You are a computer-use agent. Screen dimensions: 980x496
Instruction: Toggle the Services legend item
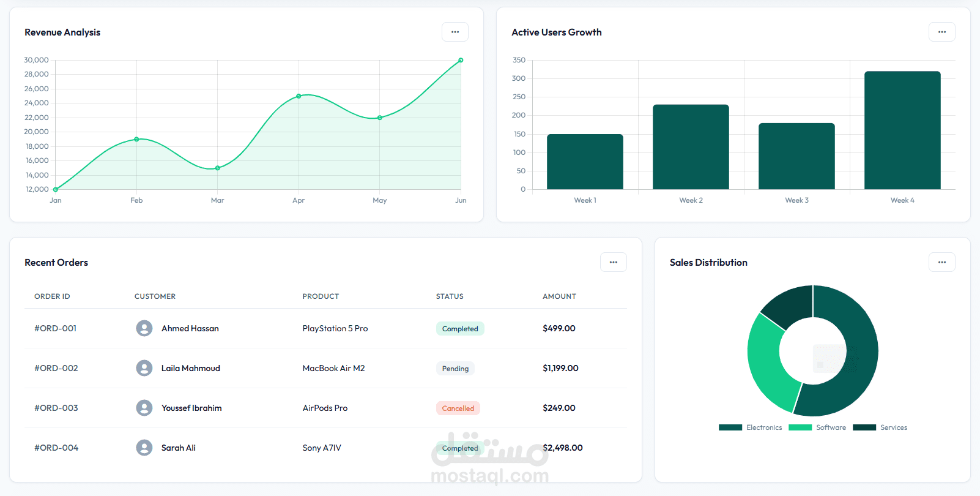[880, 427]
